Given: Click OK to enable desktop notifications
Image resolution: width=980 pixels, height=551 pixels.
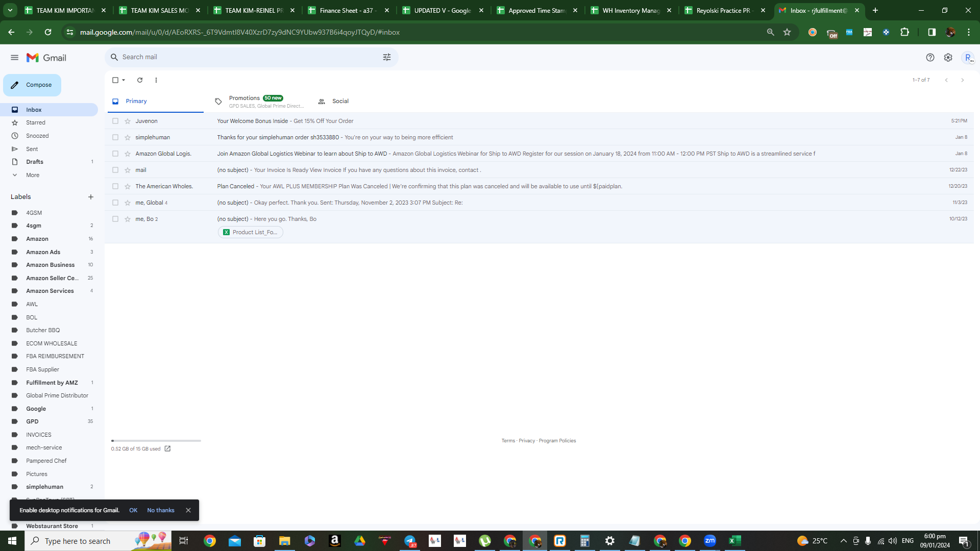Looking at the screenshot, I should point(133,510).
